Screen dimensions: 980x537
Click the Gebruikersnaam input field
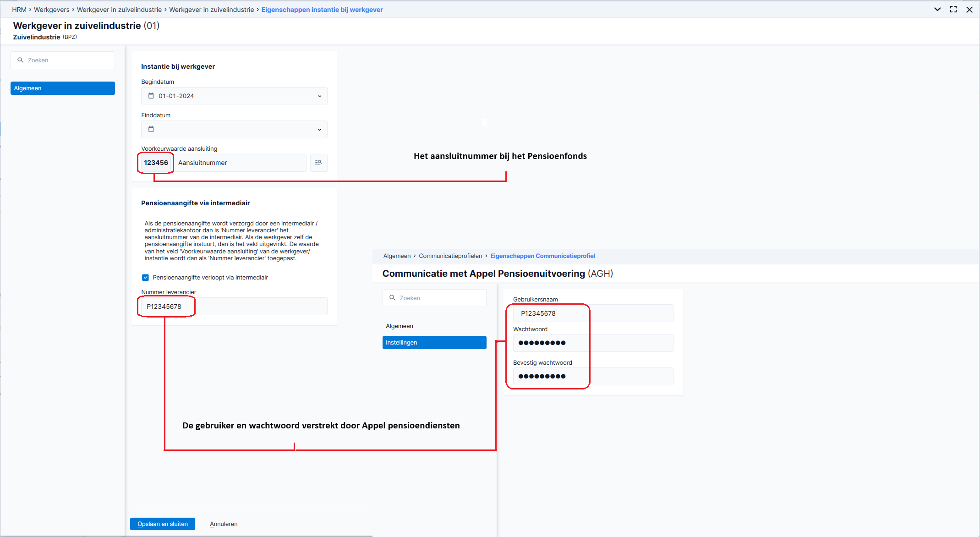click(x=593, y=313)
